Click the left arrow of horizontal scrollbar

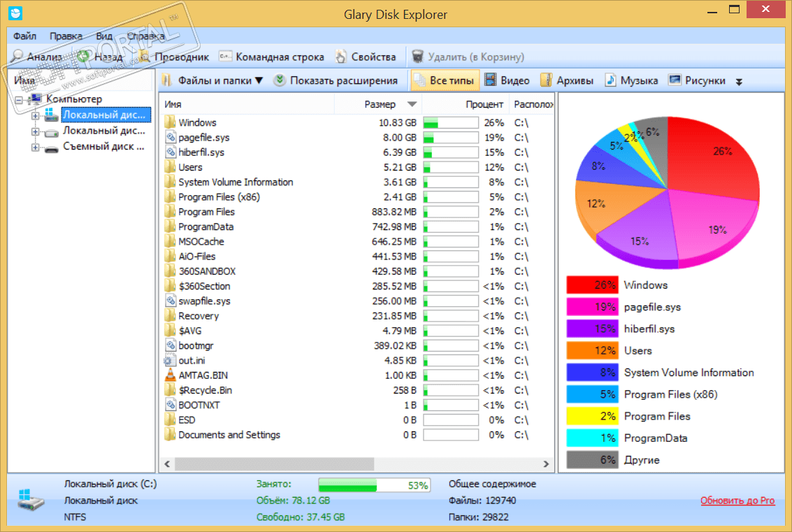(167, 463)
